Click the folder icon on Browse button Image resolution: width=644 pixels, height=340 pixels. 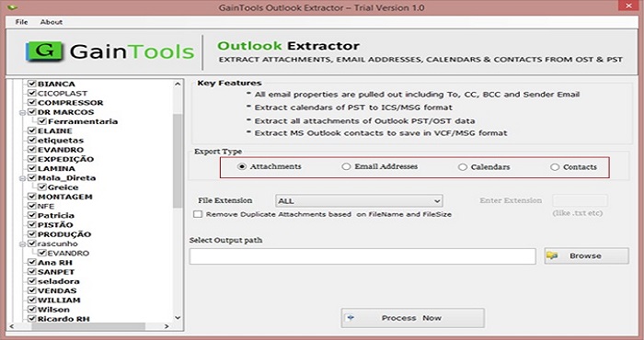552,255
